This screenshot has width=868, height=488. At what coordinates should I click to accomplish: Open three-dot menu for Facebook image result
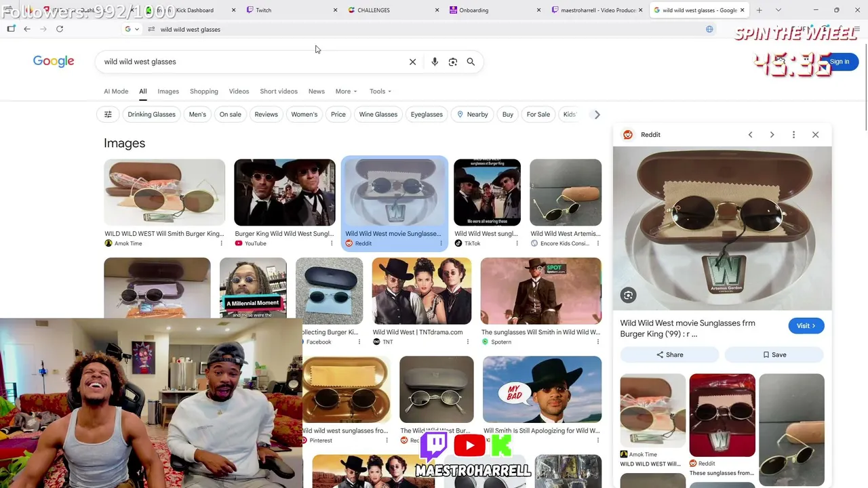tap(359, 342)
